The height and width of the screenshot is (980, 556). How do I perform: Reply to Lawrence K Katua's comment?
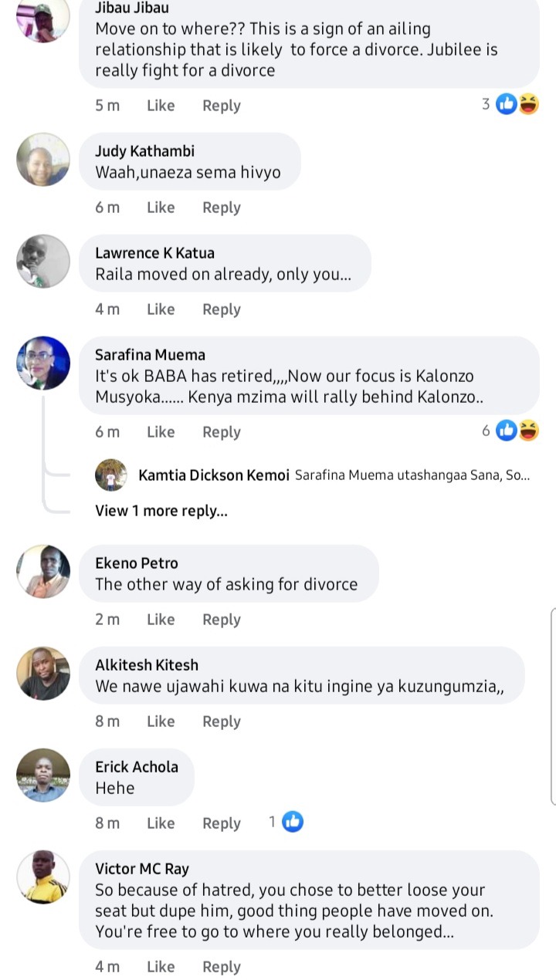point(222,309)
